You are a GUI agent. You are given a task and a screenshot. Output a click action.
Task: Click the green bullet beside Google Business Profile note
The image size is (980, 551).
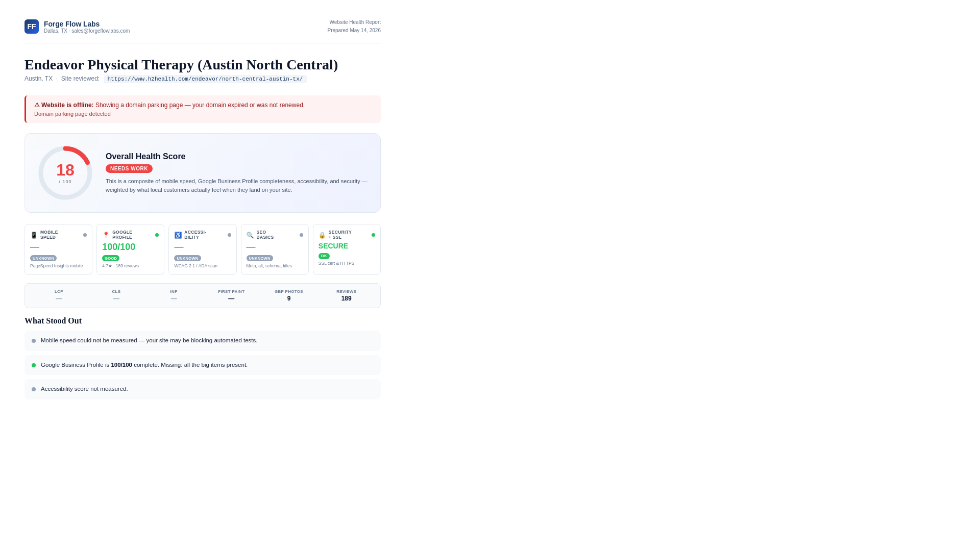(34, 365)
